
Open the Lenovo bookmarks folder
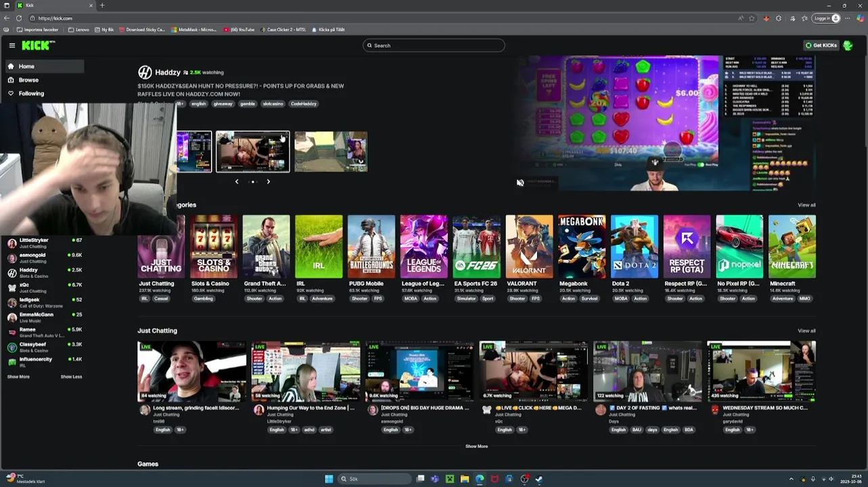click(78, 30)
